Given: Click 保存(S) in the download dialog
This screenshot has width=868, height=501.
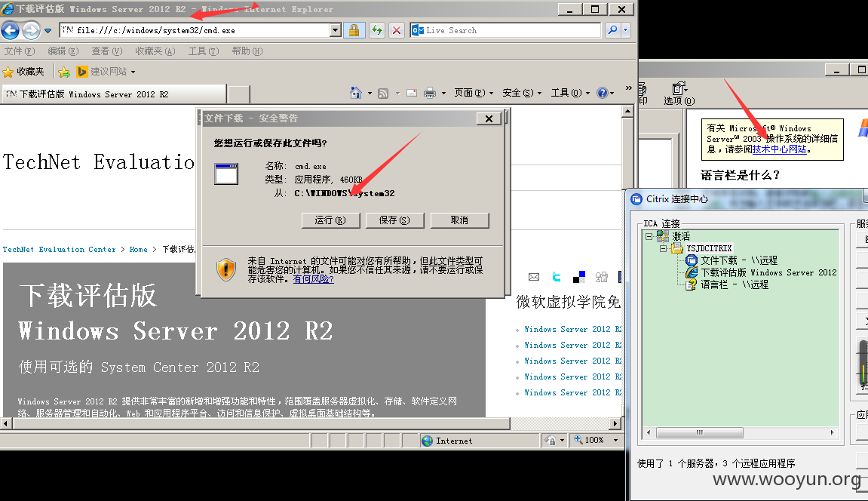Looking at the screenshot, I should point(394,220).
